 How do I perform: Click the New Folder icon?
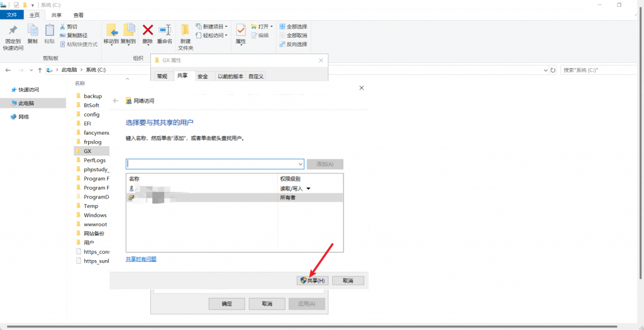coord(185,30)
